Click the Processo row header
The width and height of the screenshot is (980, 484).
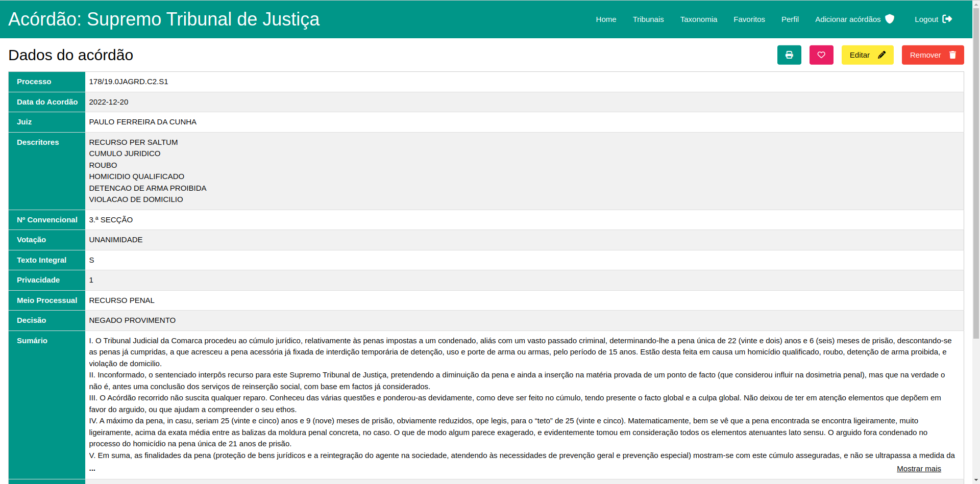click(47, 82)
